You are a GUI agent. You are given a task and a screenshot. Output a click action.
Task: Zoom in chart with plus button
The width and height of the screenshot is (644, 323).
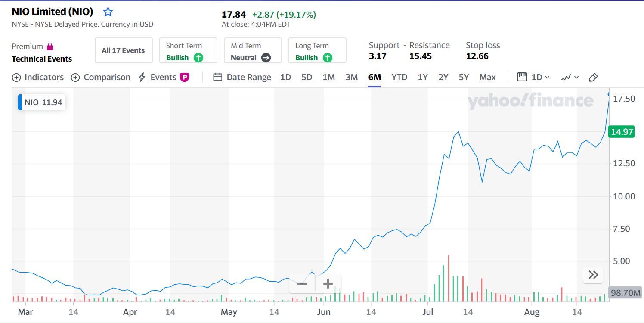(x=328, y=284)
